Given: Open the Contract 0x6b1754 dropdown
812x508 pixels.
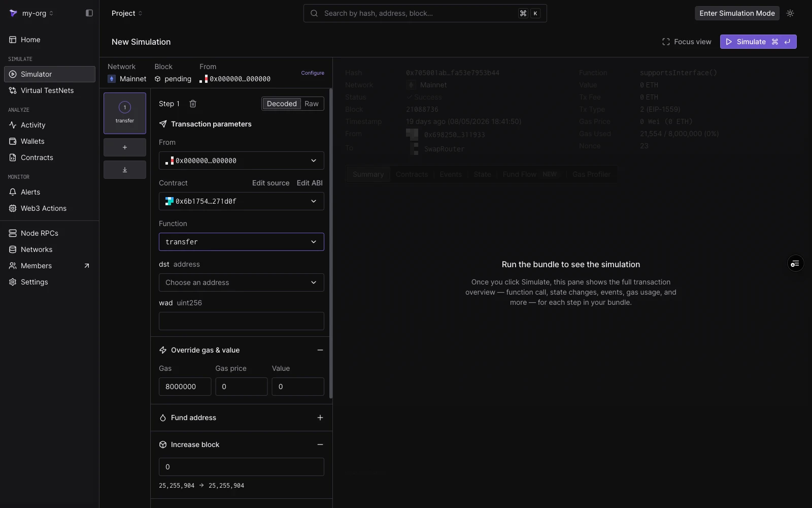Looking at the screenshot, I should (x=242, y=201).
